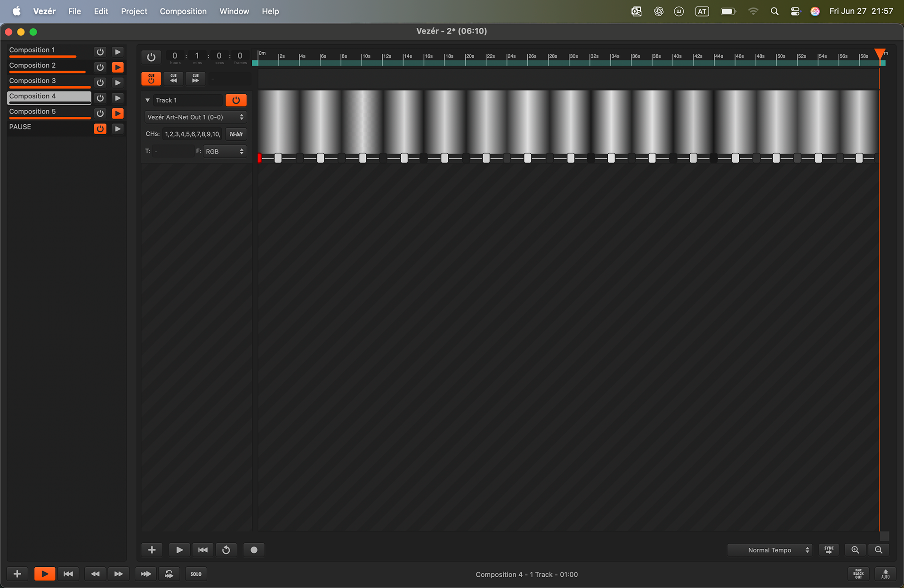
Task: Open the Composition menu
Action: (x=183, y=11)
